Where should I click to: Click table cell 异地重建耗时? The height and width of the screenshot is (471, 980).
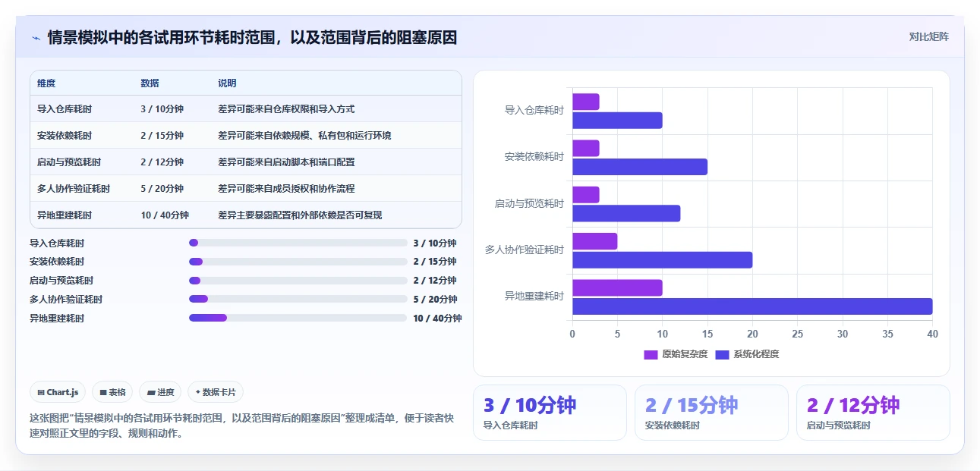65,215
